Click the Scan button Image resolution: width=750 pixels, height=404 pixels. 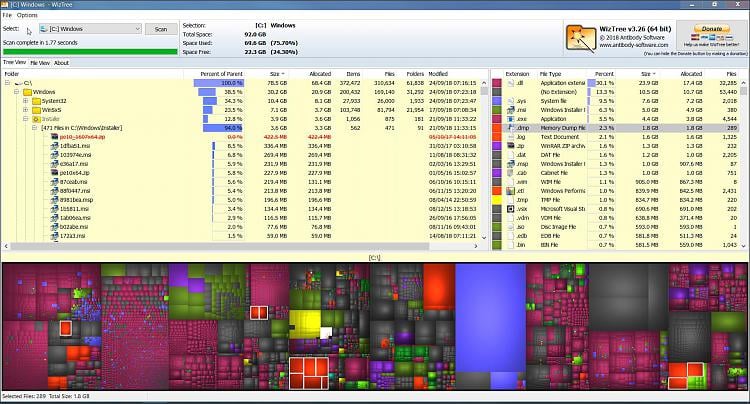click(161, 29)
